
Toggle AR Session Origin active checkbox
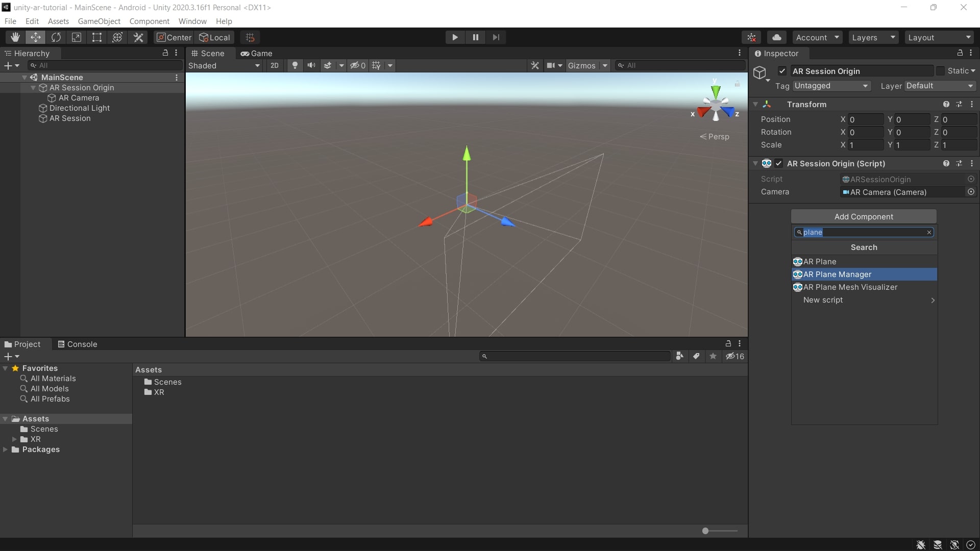[782, 71]
